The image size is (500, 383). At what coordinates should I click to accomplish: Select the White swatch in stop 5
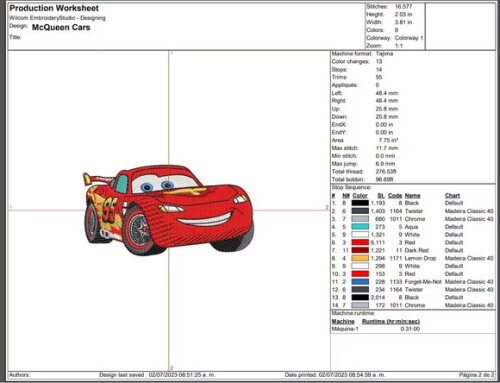pyautogui.click(x=360, y=235)
